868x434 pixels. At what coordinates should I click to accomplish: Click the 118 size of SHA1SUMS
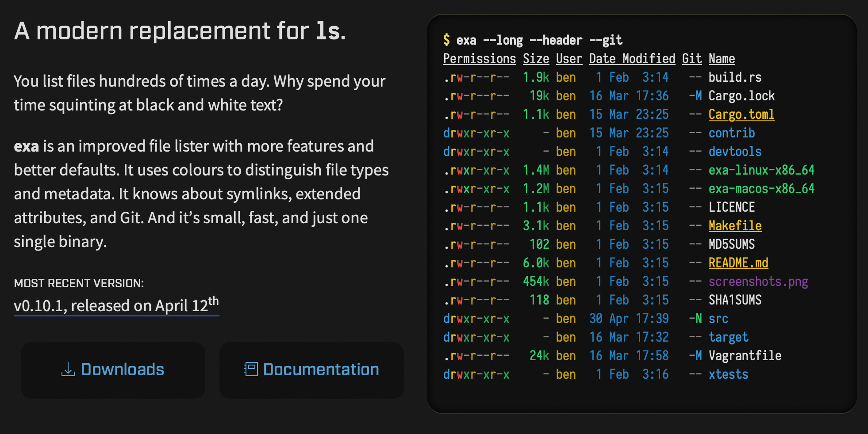click(x=539, y=300)
